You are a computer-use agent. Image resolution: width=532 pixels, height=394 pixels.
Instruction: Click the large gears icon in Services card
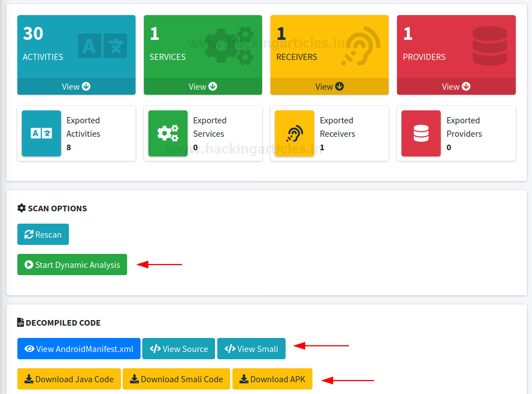[x=229, y=45]
